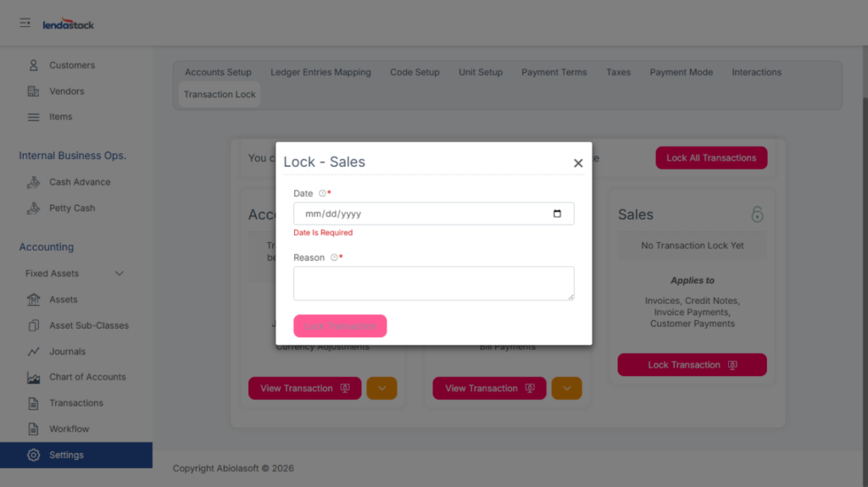Click the green padlock icon on Sales card

tap(757, 214)
